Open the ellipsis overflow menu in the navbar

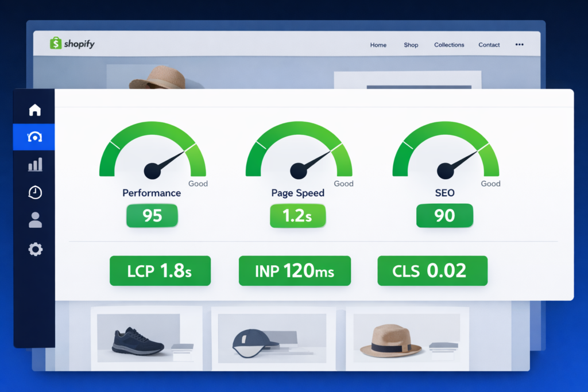tap(520, 44)
